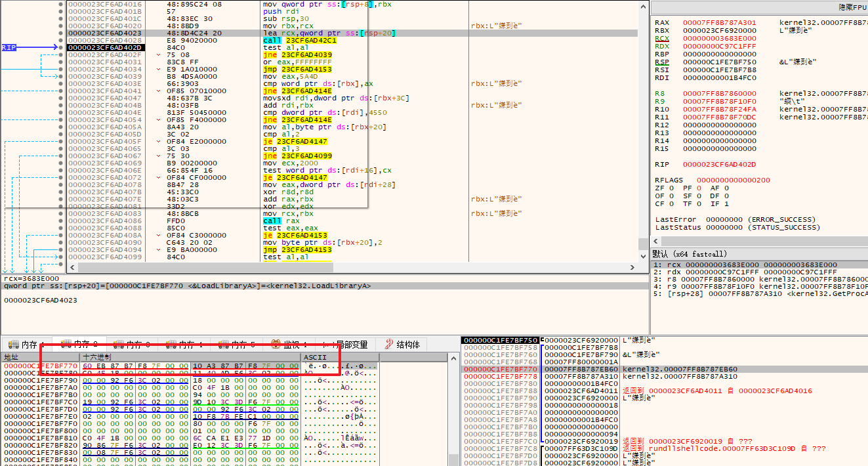Click the LastError 00000000 (ERROR_SUCCESS) entry
This screenshot has width=868, height=466.
(734, 219)
